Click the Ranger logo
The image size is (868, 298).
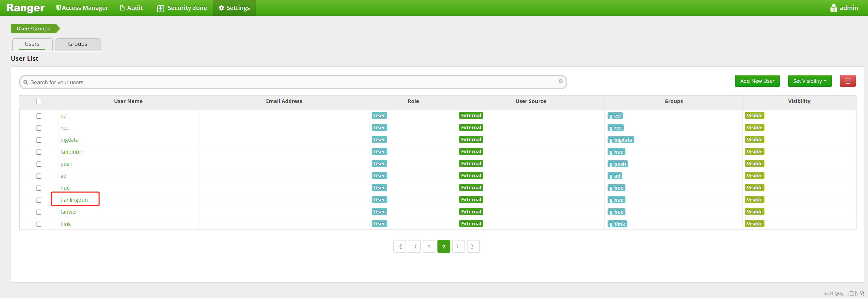(x=25, y=8)
